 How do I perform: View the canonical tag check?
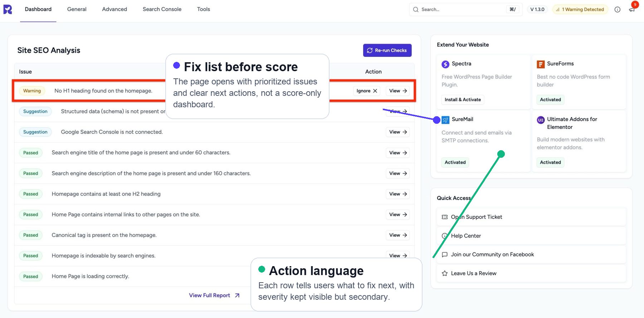click(398, 235)
